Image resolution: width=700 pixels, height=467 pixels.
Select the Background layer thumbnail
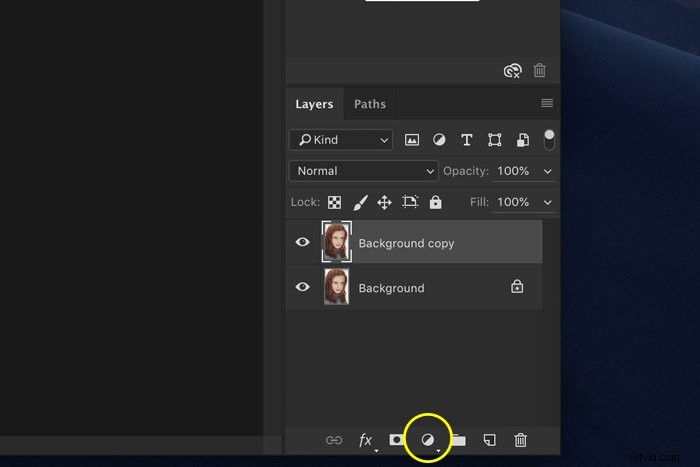tap(337, 287)
